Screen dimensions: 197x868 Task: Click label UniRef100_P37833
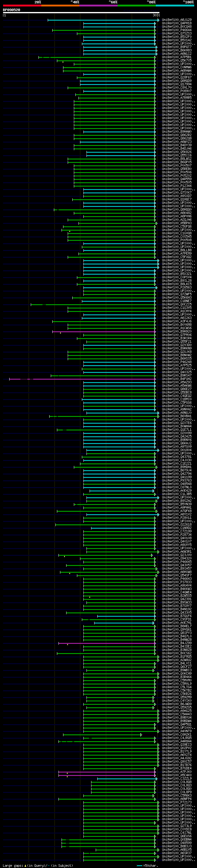click(177, 582)
